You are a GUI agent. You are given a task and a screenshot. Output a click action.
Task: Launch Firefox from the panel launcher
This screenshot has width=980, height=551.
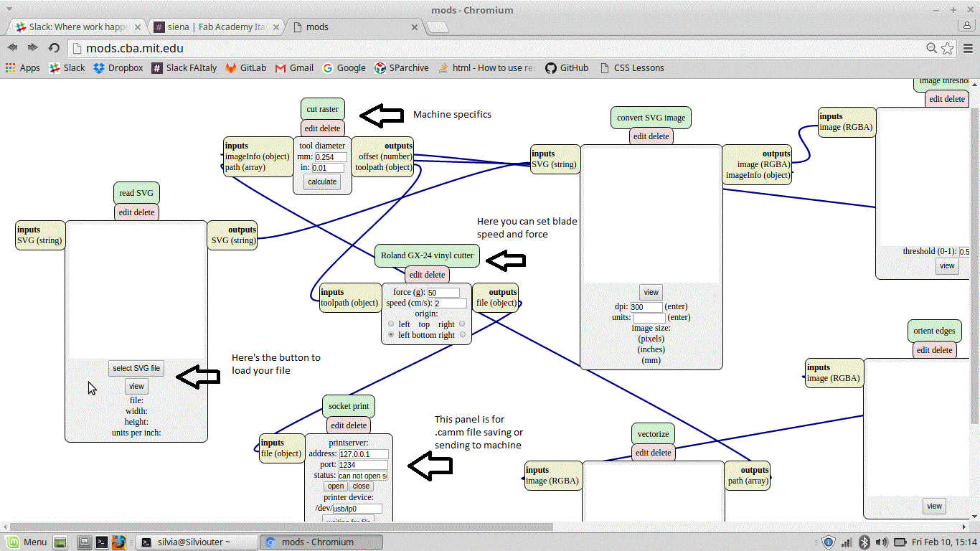tap(119, 542)
